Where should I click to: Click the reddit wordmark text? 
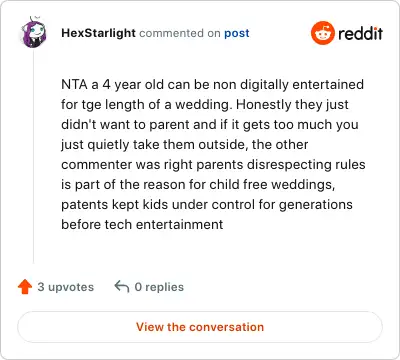(x=360, y=33)
